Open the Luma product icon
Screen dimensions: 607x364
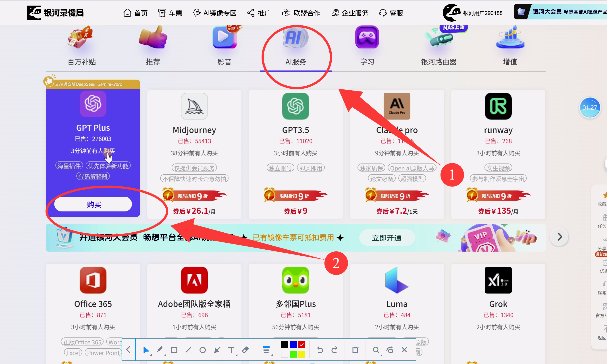point(397,280)
